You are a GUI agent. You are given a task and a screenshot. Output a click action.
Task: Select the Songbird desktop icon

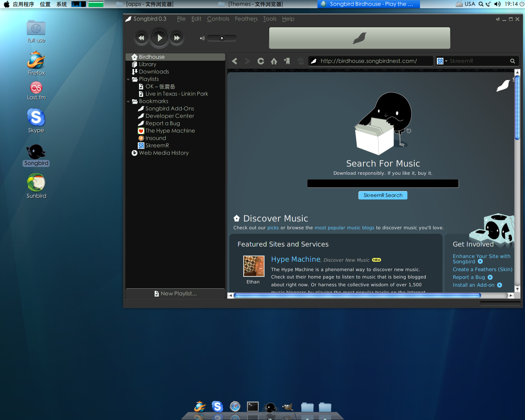(x=36, y=155)
